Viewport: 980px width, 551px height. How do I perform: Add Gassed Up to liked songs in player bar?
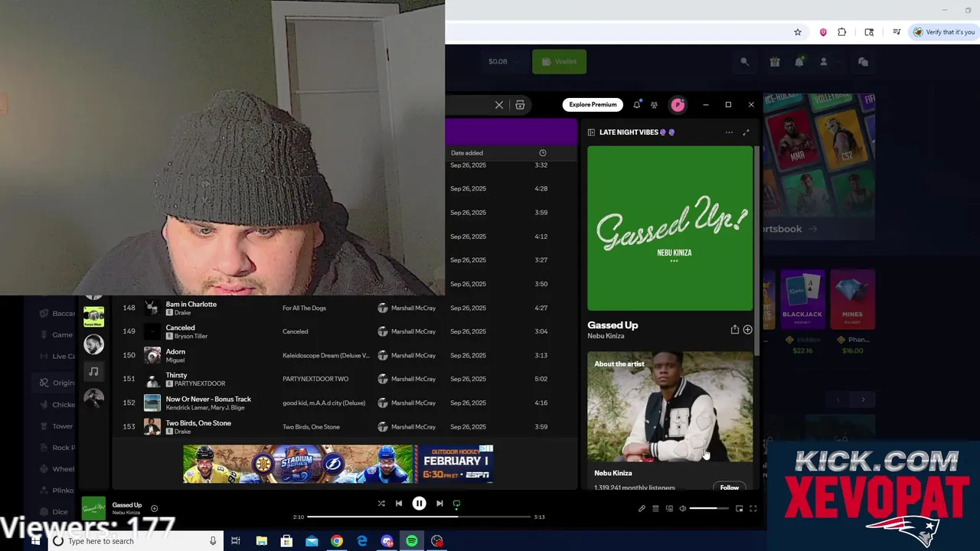(x=154, y=508)
